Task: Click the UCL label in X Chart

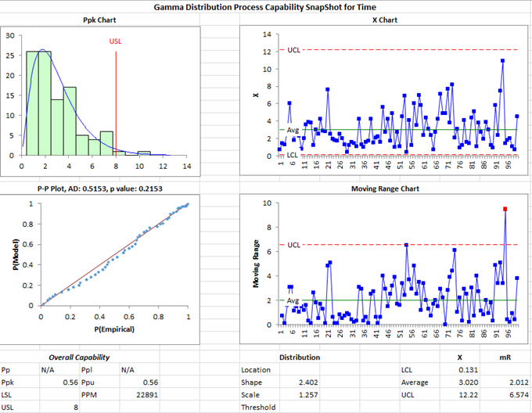Action: pos(294,50)
